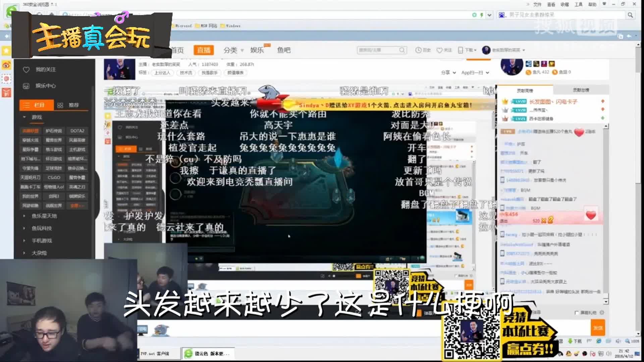The image size is (644, 362).
Task: Expand the App扫一扫 dropdown
Action: (x=475, y=73)
